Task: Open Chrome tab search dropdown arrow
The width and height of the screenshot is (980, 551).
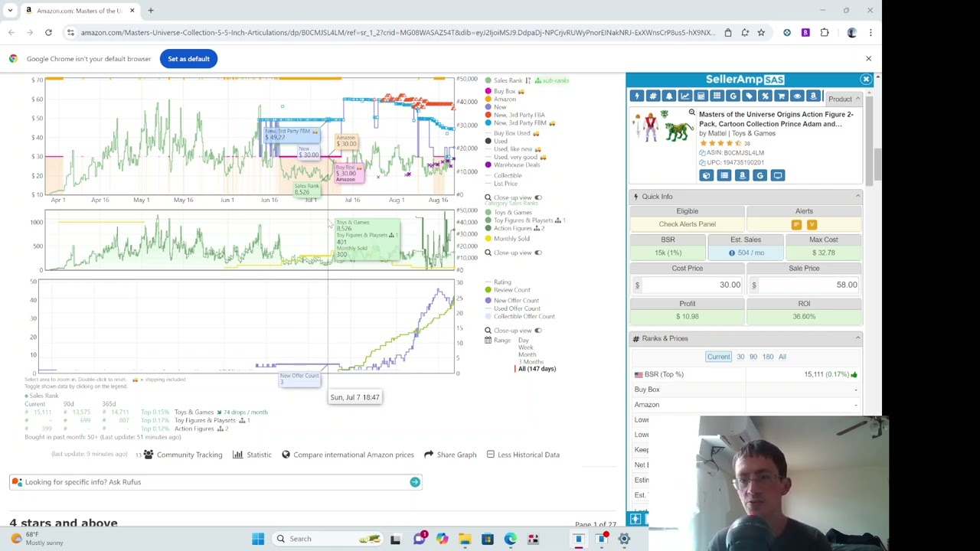Action: (10, 11)
